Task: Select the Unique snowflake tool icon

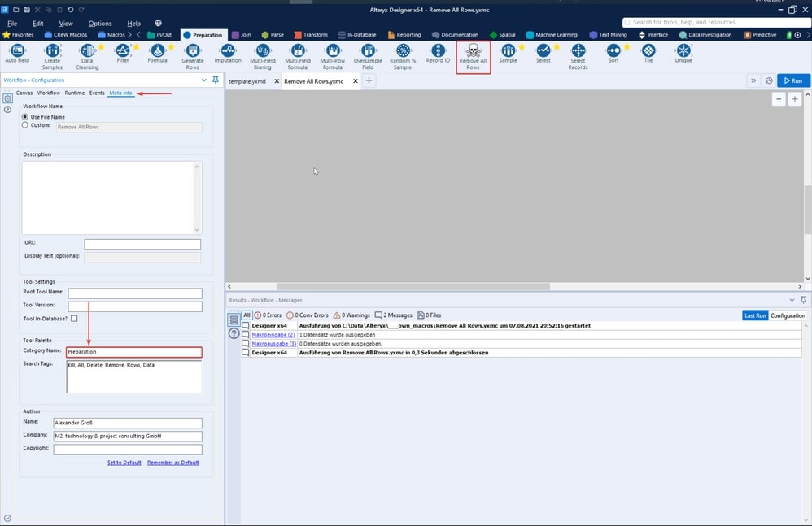Action: (x=683, y=51)
